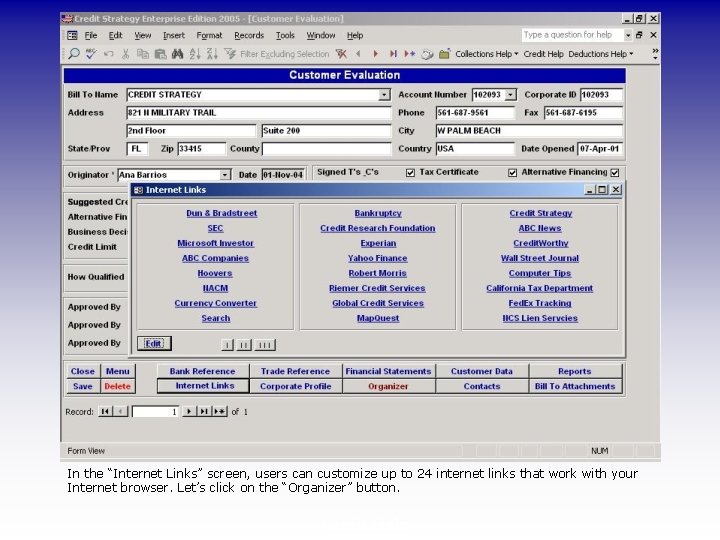Image resolution: width=720 pixels, height=540 pixels.
Task: Go to previous record toolbar arrow
Action: coord(358,54)
